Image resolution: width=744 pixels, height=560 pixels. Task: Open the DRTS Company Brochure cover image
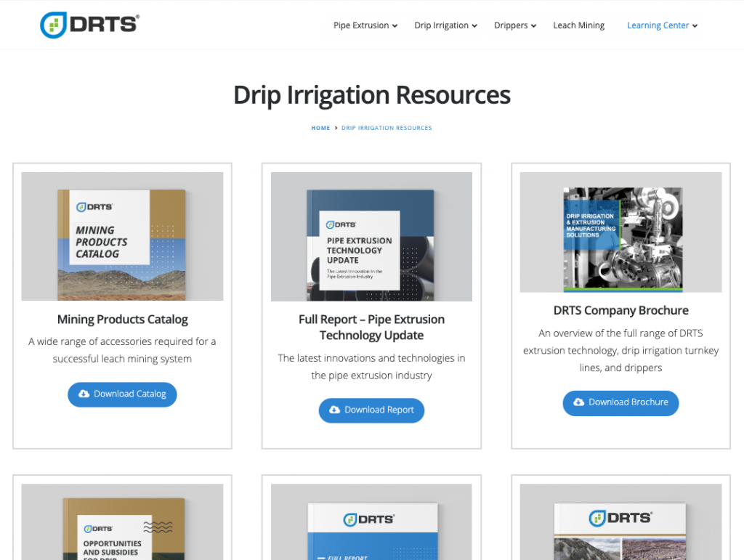[x=620, y=232]
